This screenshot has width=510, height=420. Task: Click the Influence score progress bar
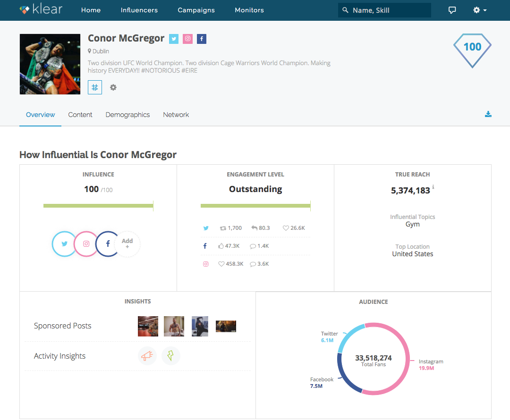tap(98, 206)
